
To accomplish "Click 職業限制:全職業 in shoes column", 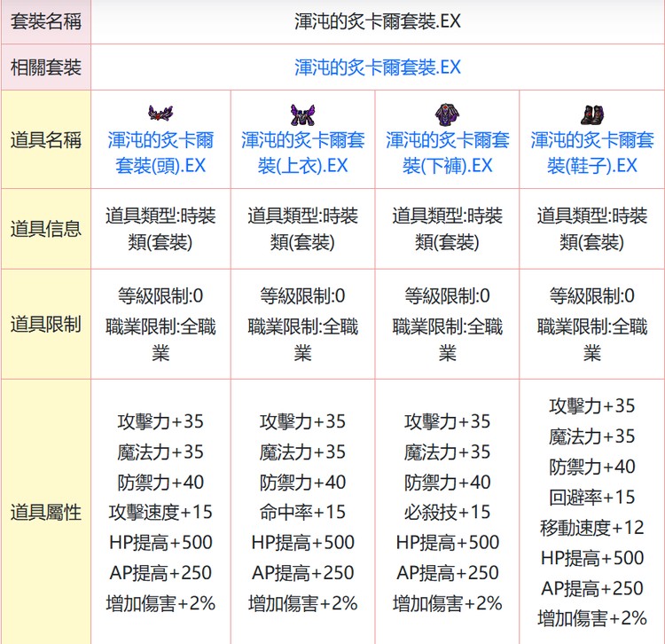I will (x=592, y=340).
